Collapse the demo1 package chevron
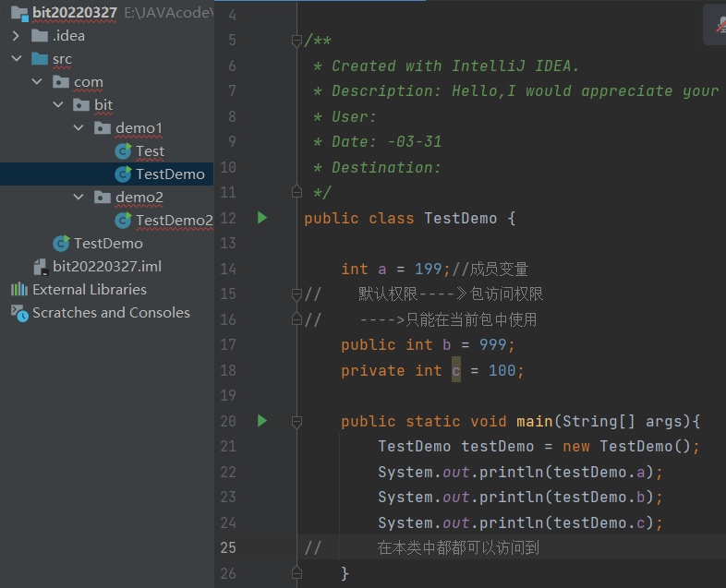 pyautogui.click(x=79, y=128)
